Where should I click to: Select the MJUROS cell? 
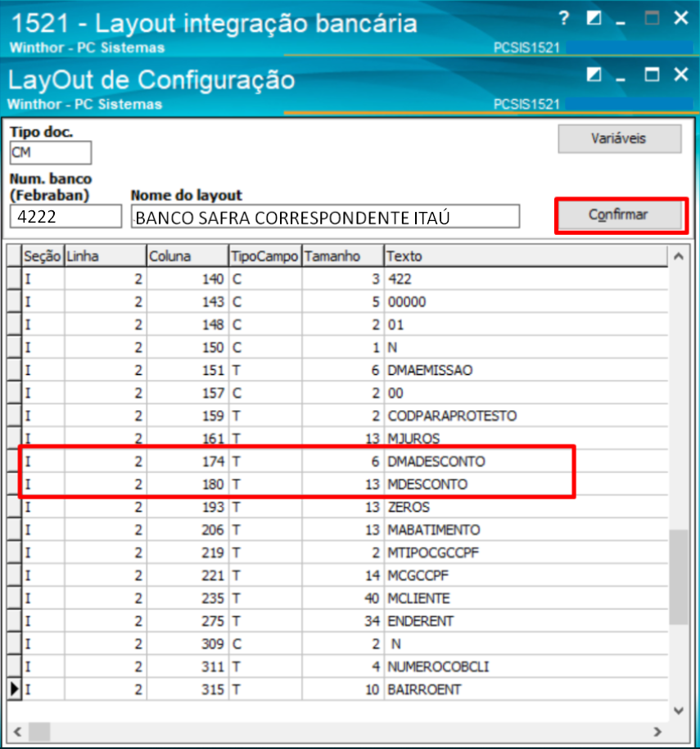526,439
